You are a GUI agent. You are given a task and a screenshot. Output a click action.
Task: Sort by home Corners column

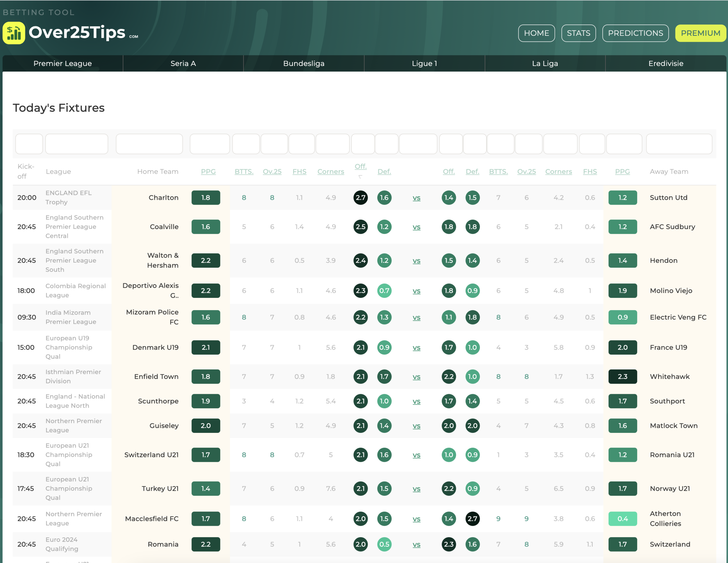click(x=330, y=172)
